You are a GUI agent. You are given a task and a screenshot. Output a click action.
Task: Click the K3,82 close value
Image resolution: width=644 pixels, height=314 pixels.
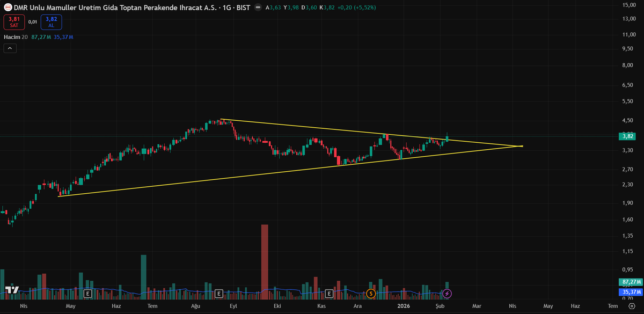tap(327, 8)
